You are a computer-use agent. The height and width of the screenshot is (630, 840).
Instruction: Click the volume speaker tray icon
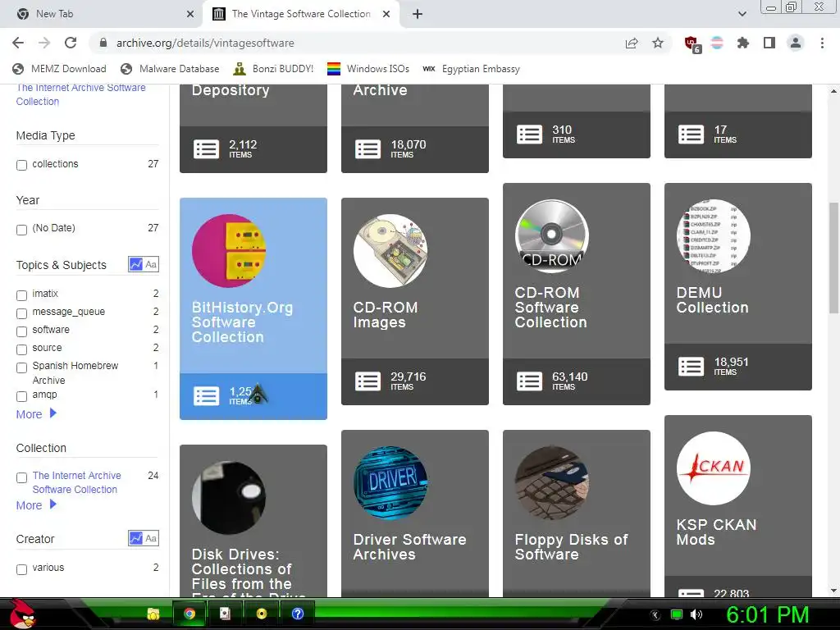tap(696, 614)
